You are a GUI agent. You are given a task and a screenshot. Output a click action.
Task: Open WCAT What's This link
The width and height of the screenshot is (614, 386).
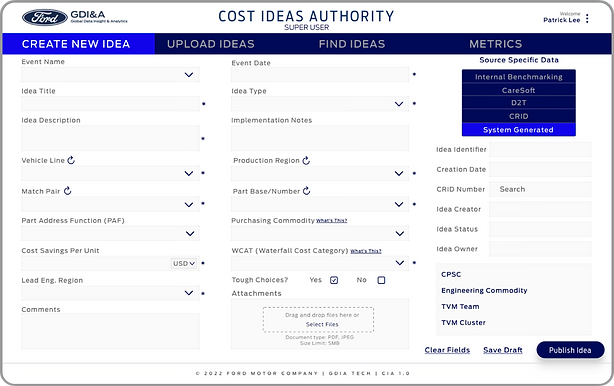click(x=366, y=251)
